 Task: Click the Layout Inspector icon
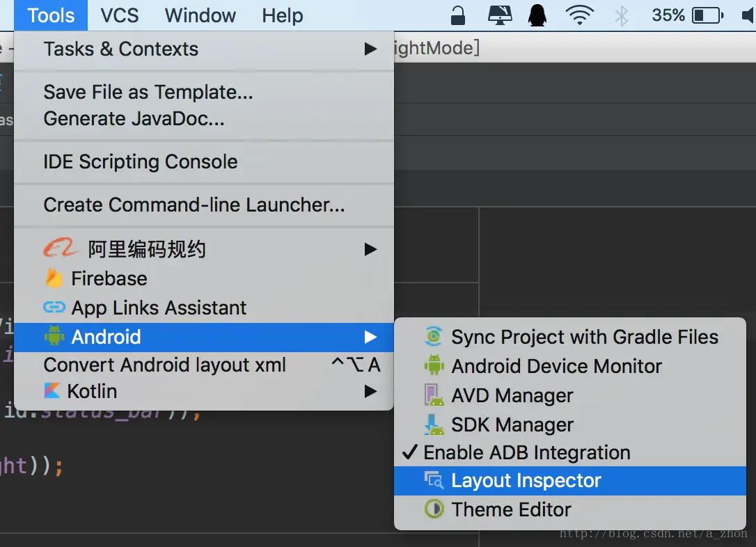coord(434,480)
